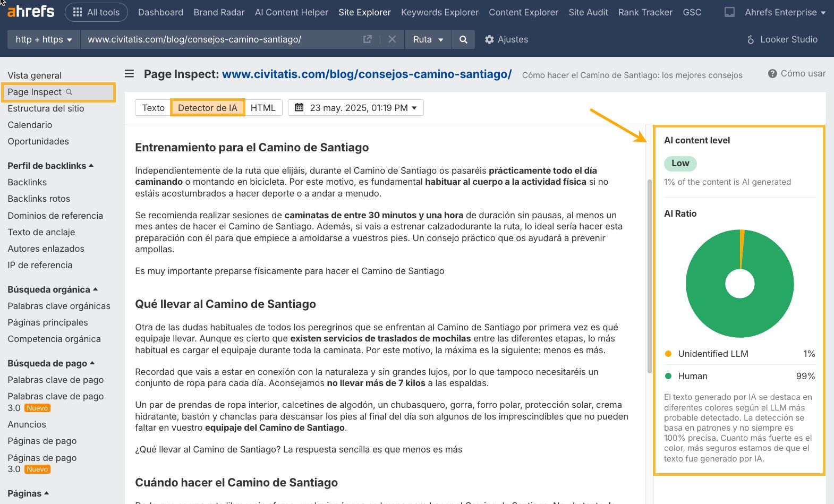Open the civitatis.com page title link
Image resolution: width=834 pixels, height=504 pixels.
pyautogui.click(x=367, y=74)
